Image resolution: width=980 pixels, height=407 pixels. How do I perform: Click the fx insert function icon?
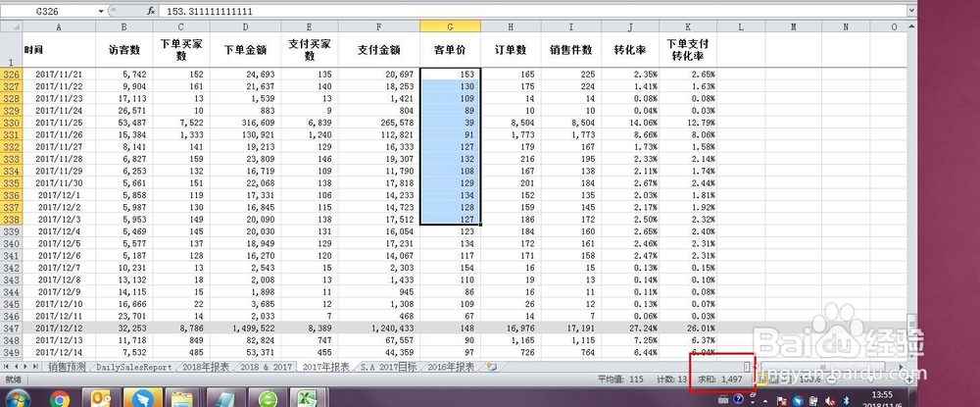click(151, 11)
